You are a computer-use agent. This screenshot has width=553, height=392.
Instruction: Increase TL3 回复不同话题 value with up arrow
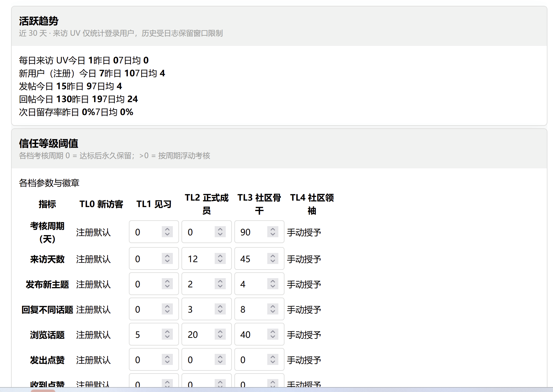point(273,306)
